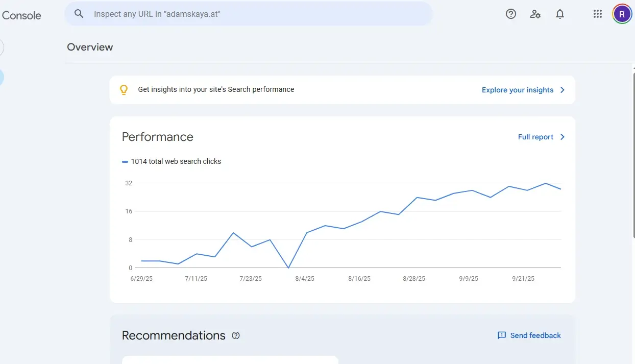Click the Get insights banner text
Viewport: 635px width, 364px height.
[x=216, y=89]
